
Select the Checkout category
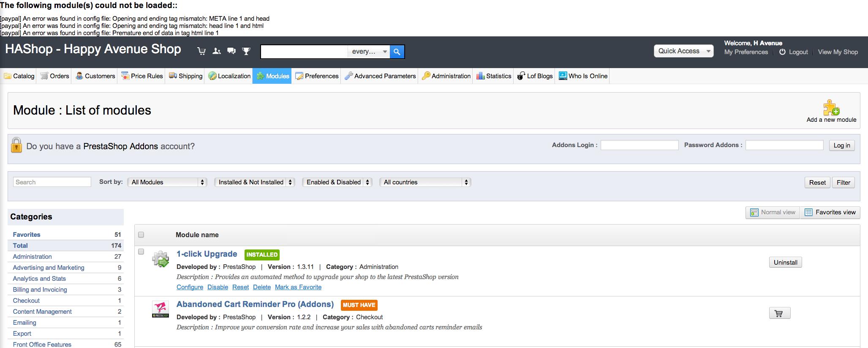[x=26, y=301]
